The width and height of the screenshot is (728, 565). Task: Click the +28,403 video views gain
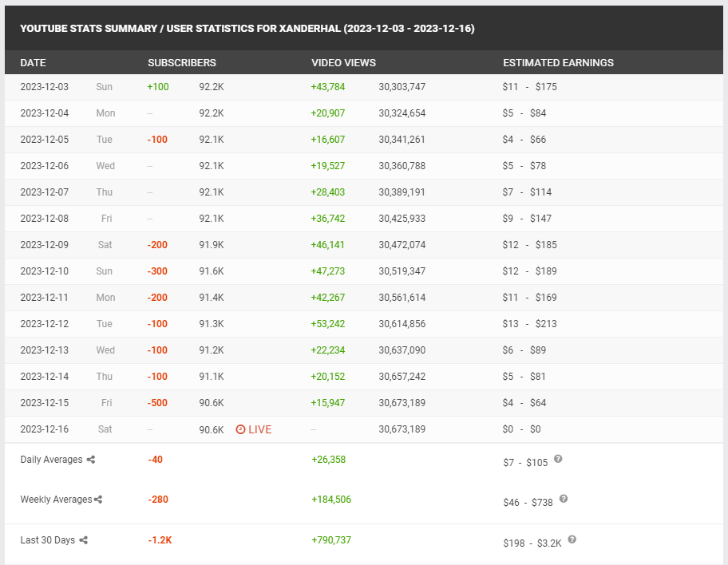328,192
